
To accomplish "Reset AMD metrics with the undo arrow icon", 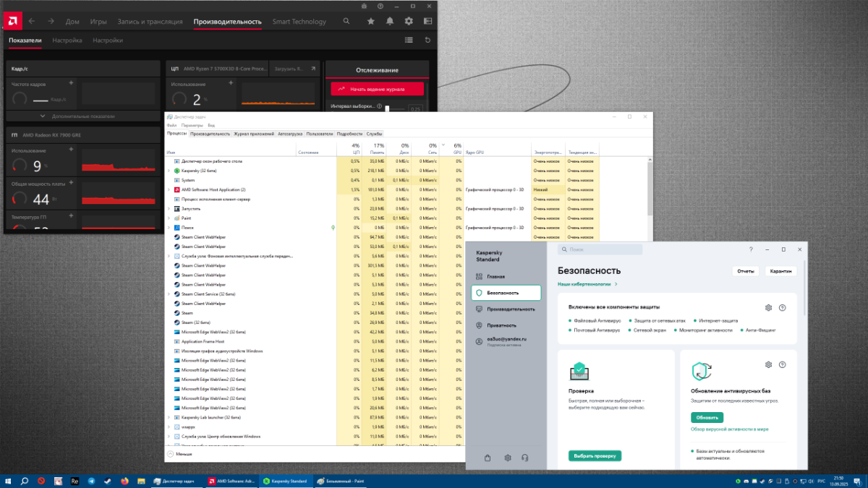I will click(427, 40).
